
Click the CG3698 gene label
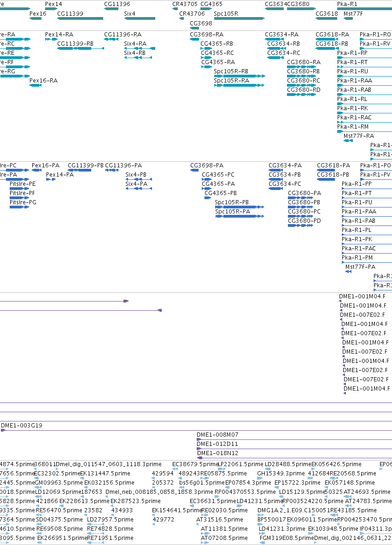pos(201,24)
